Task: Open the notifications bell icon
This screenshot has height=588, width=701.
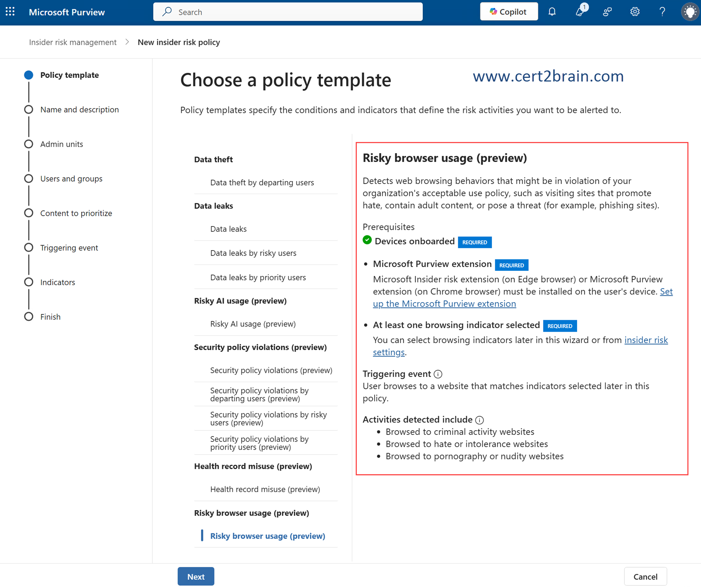Action: pyautogui.click(x=552, y=12)
